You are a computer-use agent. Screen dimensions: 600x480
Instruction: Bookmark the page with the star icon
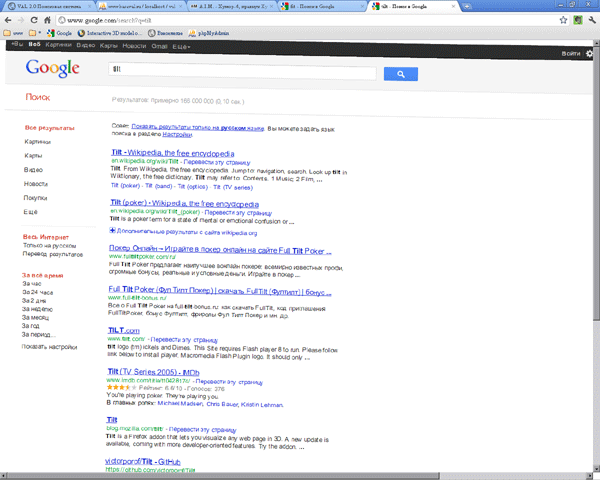pyautogui.click(x=563, y=20)
